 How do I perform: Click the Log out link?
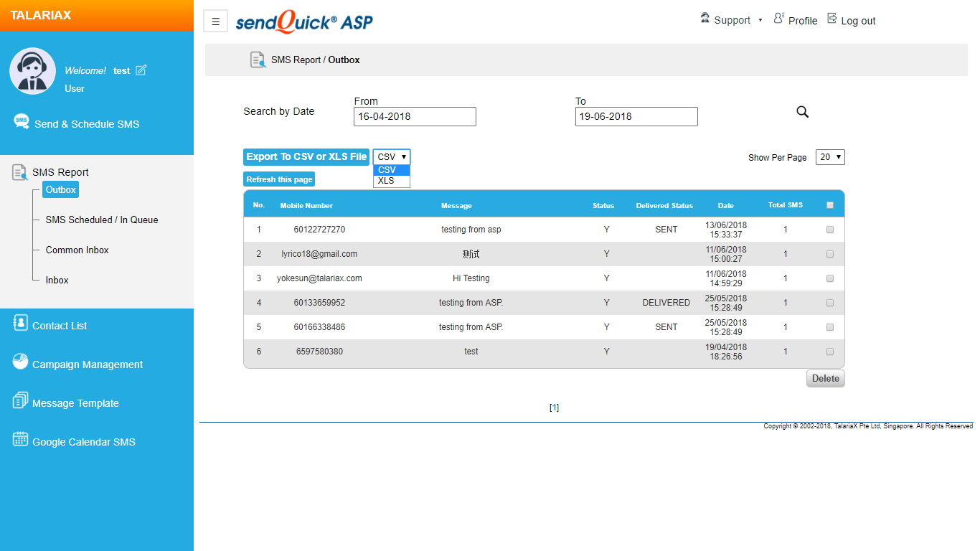[x=858, y=21]
